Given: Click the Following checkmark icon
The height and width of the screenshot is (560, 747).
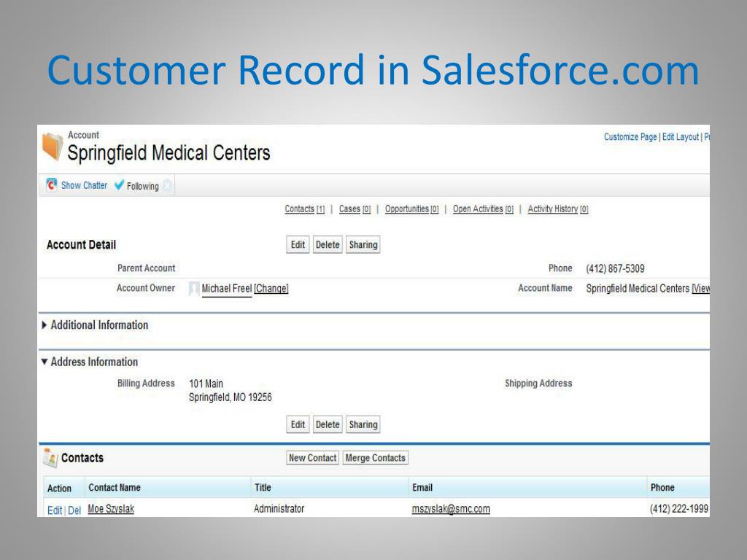Looking at the screenshot, I should point(119,184).
